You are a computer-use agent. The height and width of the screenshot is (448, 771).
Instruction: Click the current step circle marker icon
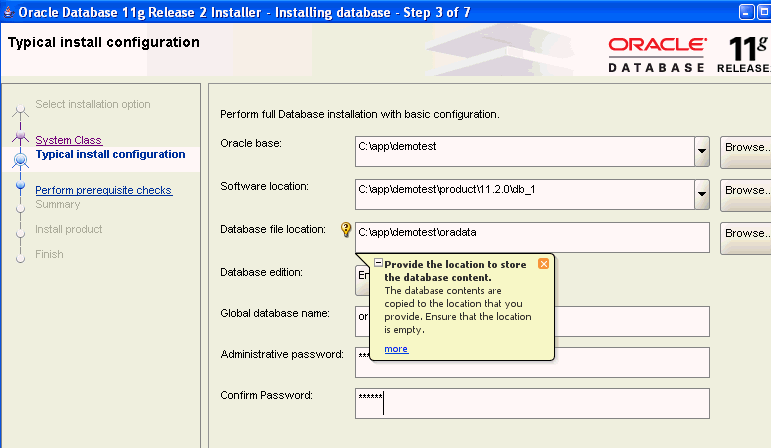point(20,160)
